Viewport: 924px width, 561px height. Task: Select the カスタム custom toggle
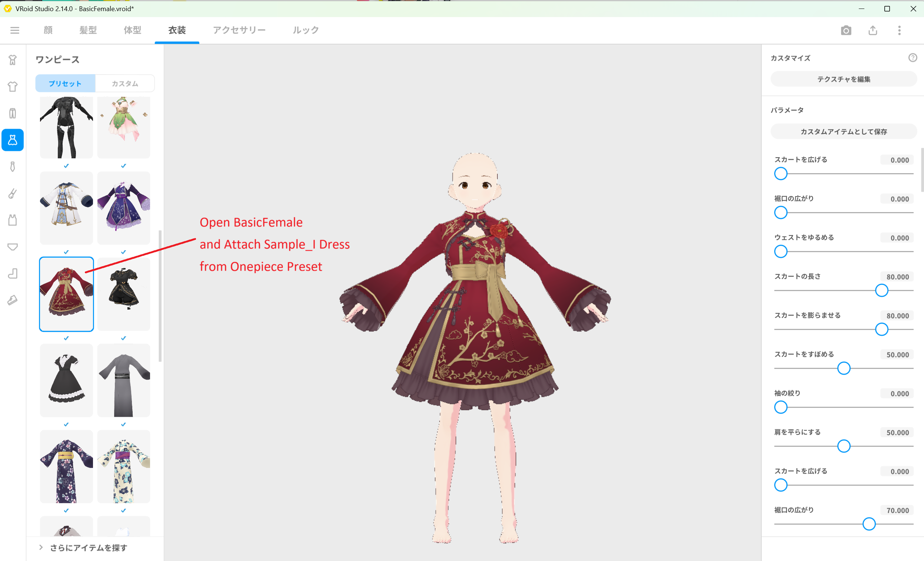pos(125,83)
